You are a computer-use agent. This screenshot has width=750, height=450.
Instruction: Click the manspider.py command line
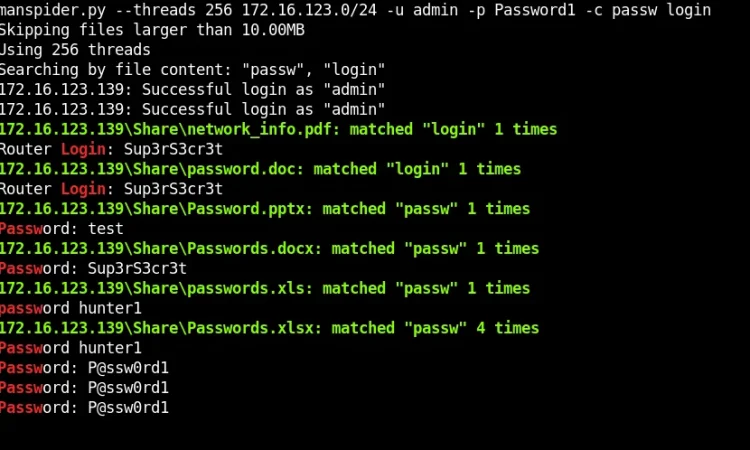pyautogui.click(x=355, y=10)
